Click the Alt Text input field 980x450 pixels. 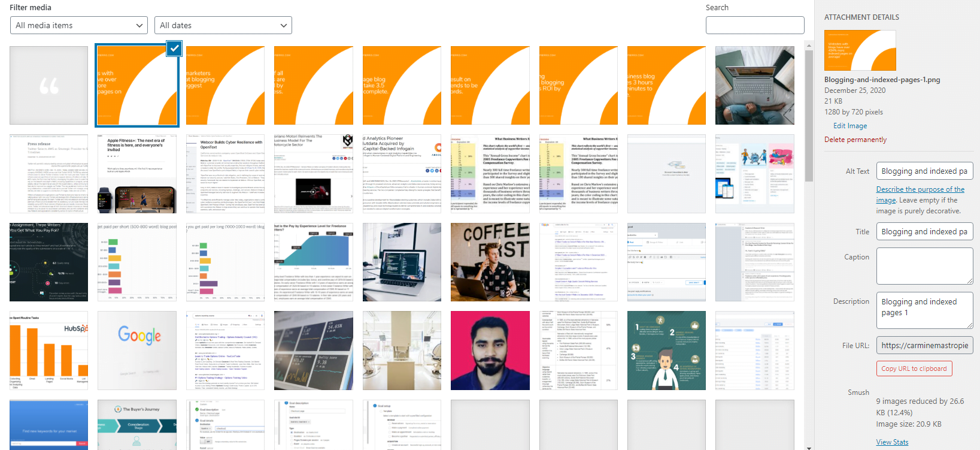(924, 171)
